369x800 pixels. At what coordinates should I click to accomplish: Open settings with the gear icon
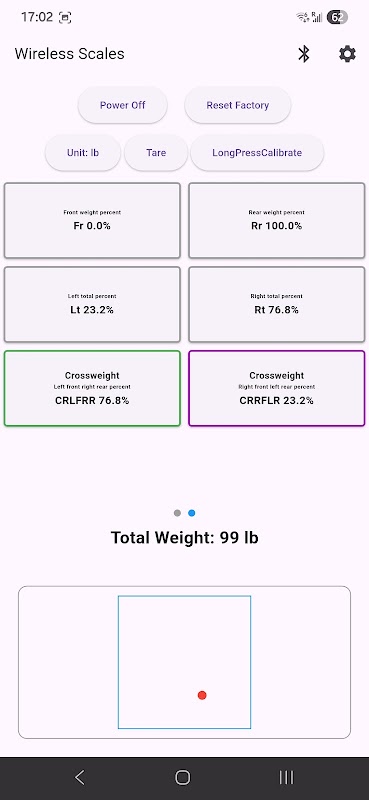348,54
